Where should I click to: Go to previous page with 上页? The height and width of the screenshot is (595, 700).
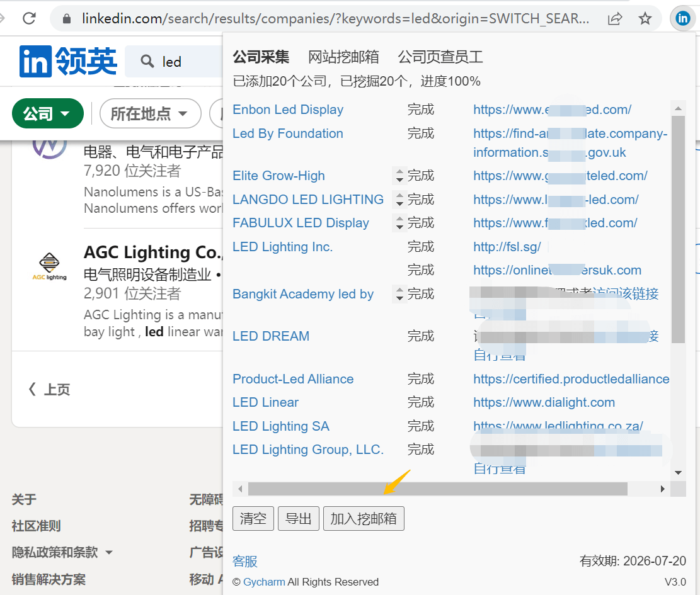(50, 390)
